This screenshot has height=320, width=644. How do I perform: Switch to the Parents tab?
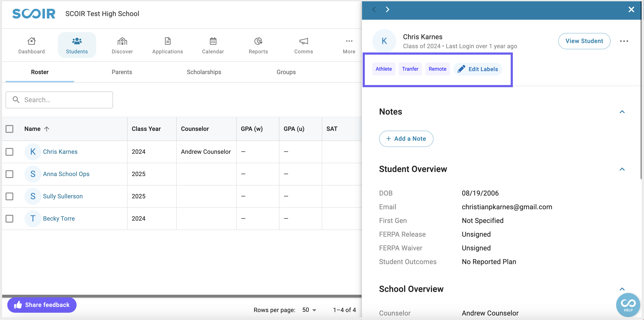[x=122, y=72]
